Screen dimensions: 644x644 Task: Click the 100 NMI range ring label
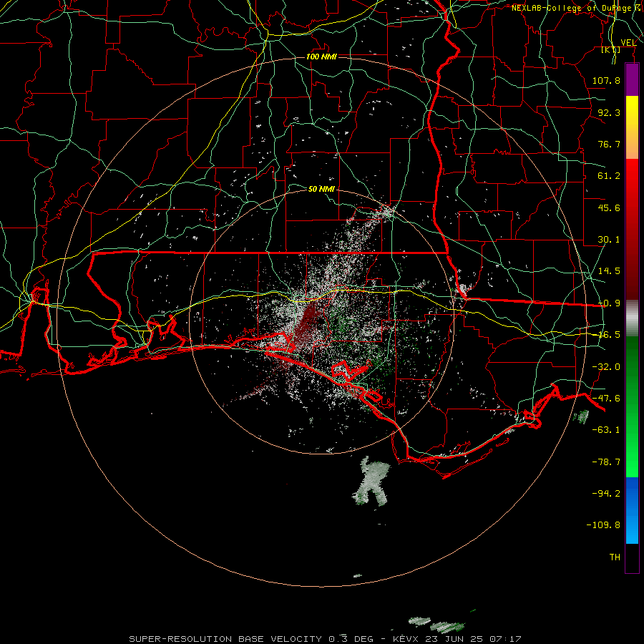click(321, 57)
